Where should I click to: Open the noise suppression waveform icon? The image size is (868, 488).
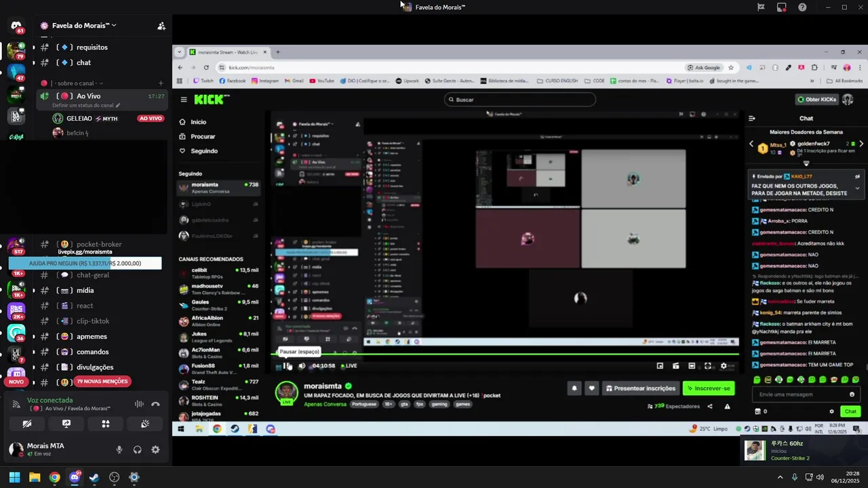(139, 404)
